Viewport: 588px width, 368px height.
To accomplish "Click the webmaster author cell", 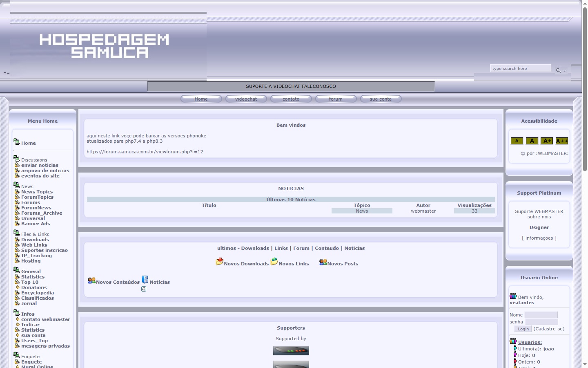I will click(423, 211).
